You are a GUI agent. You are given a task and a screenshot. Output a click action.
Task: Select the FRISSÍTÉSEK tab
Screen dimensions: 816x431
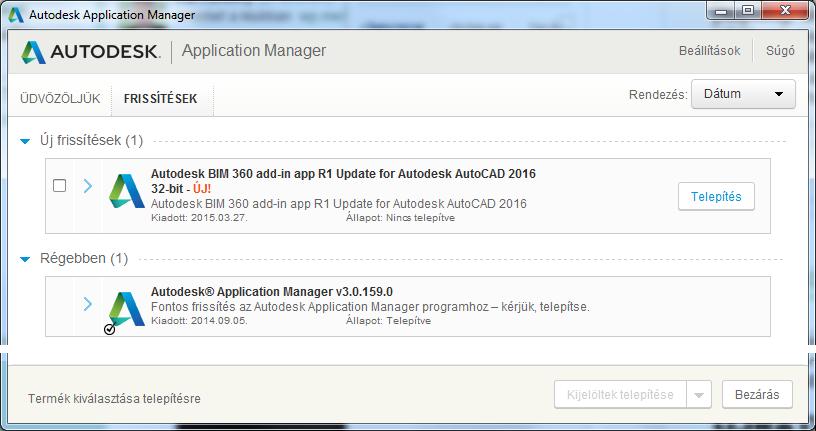point(161,98)
